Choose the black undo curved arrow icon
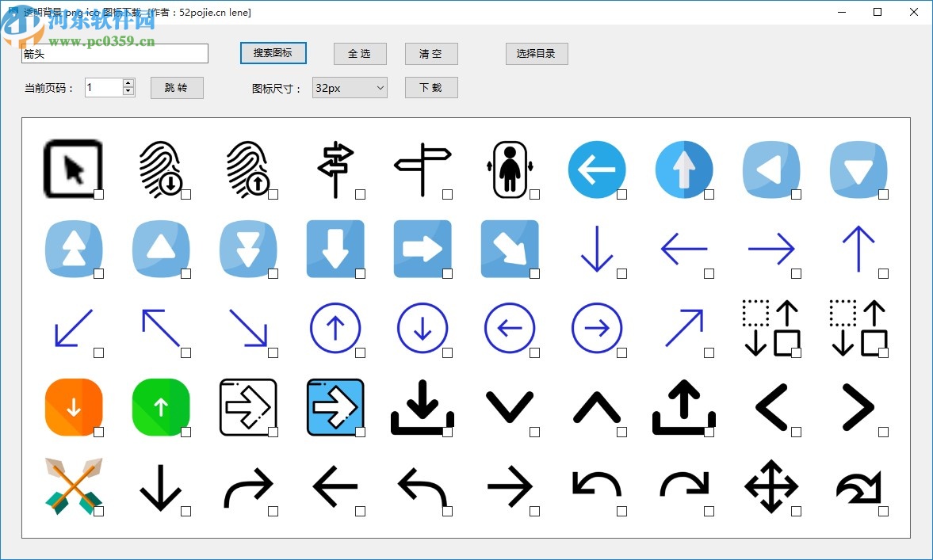This screenshot has width=933, height=560. (597, 486)
